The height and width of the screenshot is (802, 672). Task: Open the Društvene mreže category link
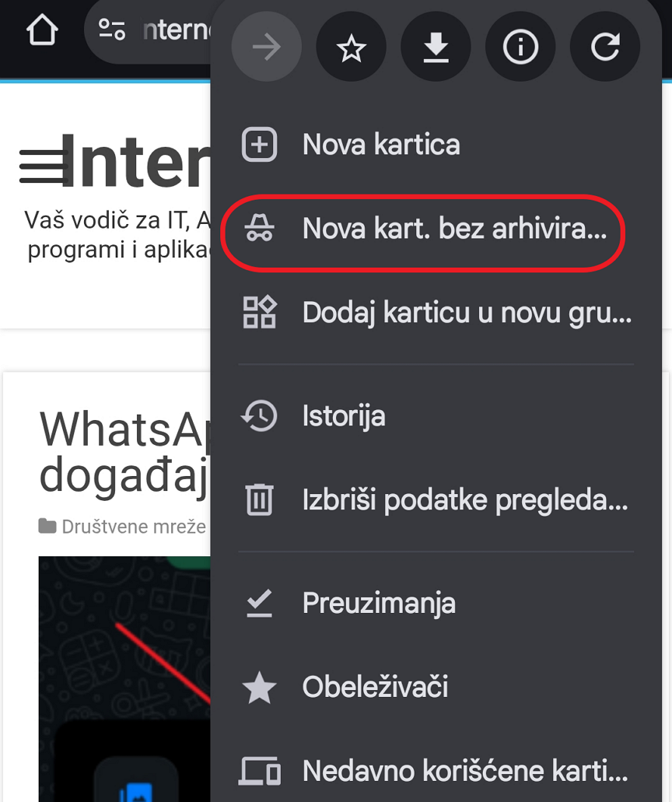134,527
